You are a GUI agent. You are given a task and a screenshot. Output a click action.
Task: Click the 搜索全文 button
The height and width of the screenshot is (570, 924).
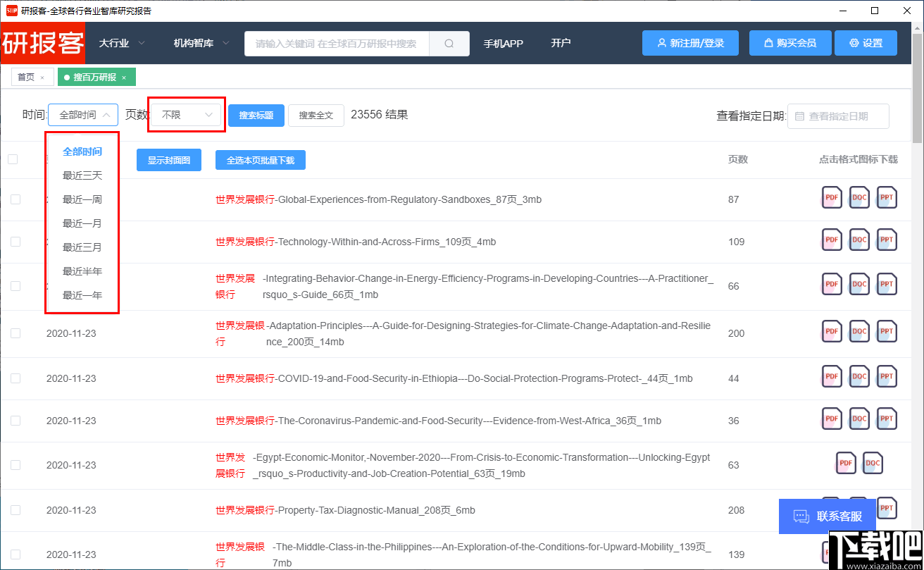(316, 116)
